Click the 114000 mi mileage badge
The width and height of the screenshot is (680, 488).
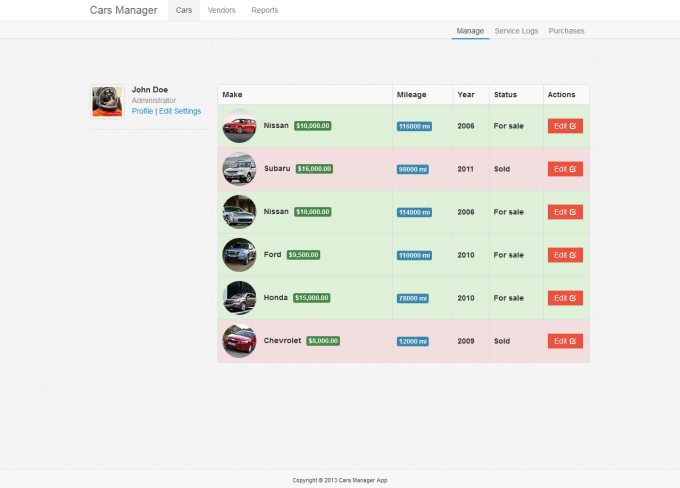tap(414, 212)
